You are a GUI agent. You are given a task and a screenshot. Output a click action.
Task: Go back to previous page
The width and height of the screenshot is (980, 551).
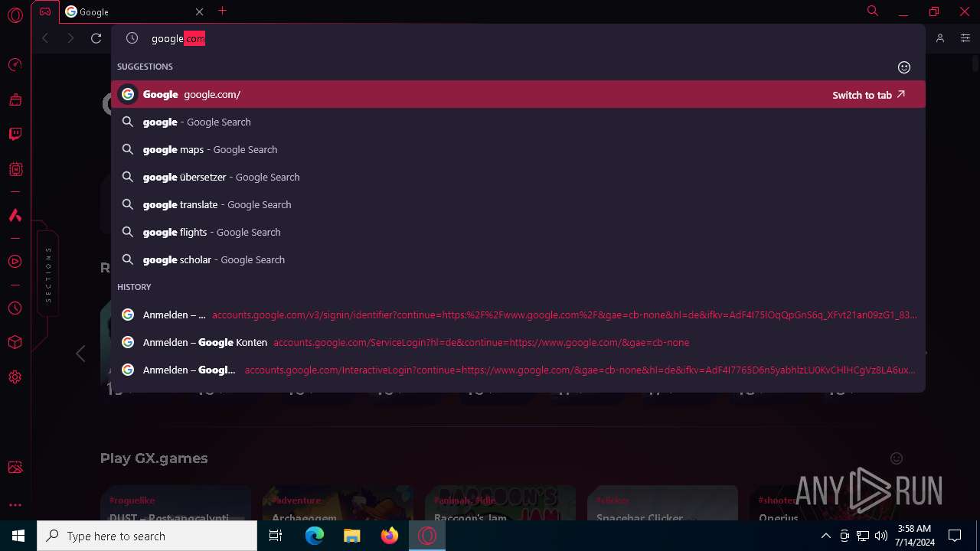[x=45, y=38]
